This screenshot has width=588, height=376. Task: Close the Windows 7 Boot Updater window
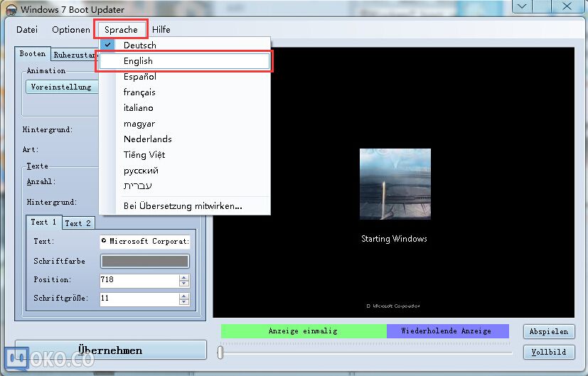(567, 6)
